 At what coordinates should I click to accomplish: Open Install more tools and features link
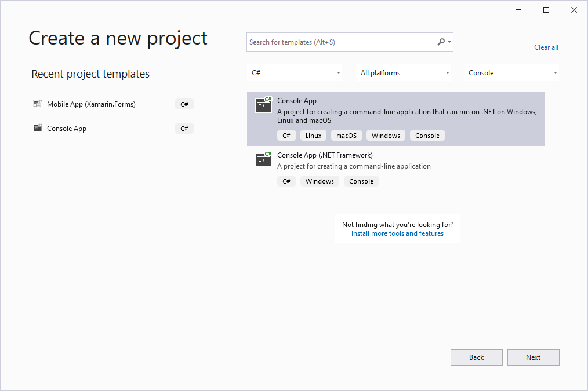(397, 233)
